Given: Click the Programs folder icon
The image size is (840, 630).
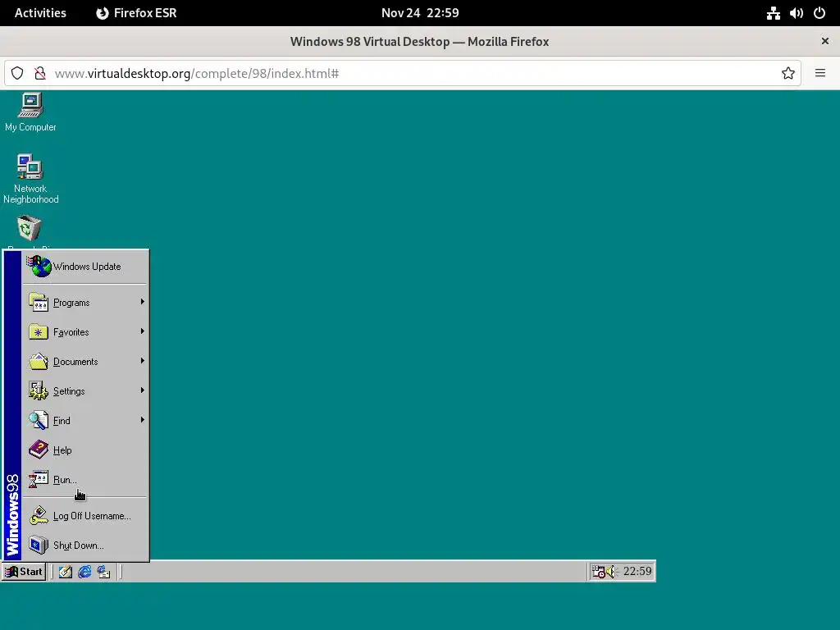Looking at the screenshot, I should point(39,303).
